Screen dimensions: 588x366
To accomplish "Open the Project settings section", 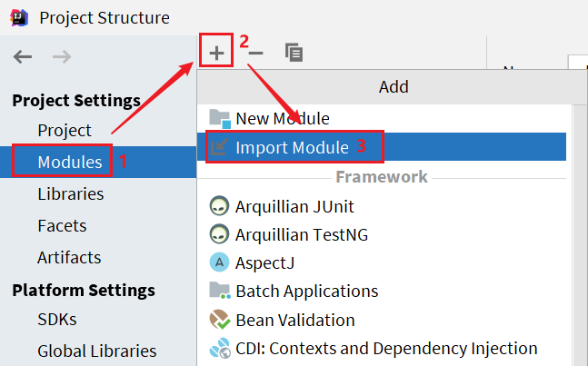I will (x=65, y=131).
